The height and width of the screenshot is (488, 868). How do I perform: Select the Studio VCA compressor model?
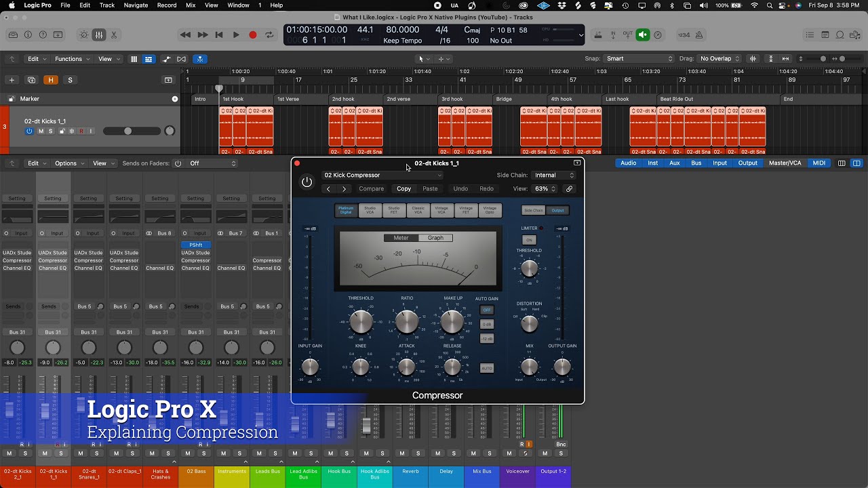pos(370,211)
